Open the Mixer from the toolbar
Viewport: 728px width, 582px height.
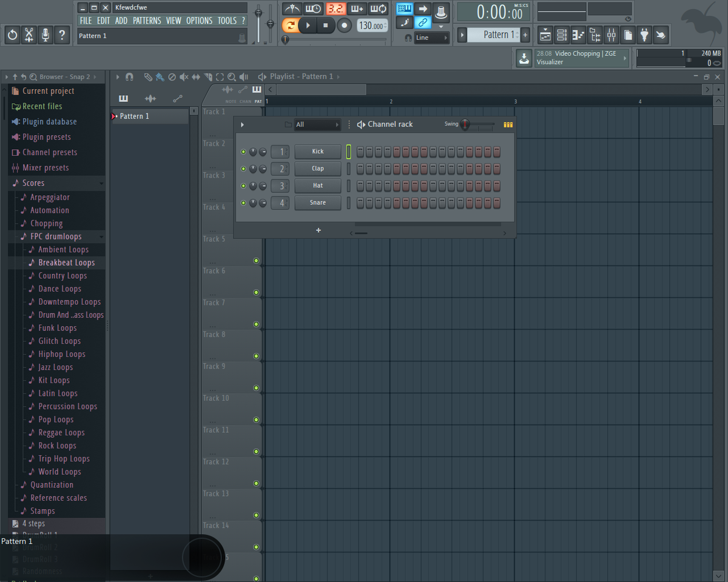[x=612, y=35]
